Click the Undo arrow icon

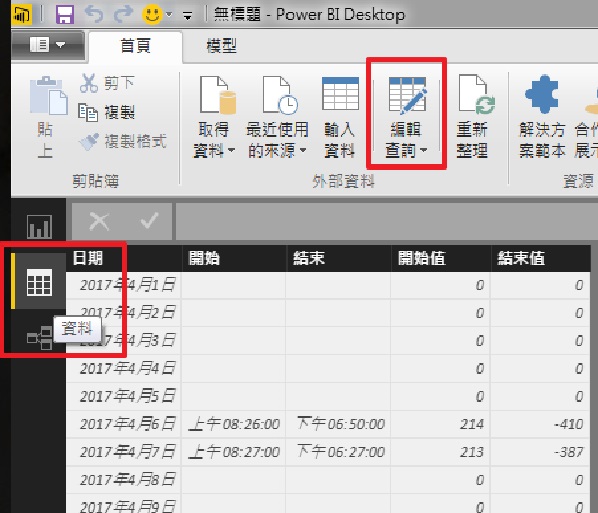94,14
